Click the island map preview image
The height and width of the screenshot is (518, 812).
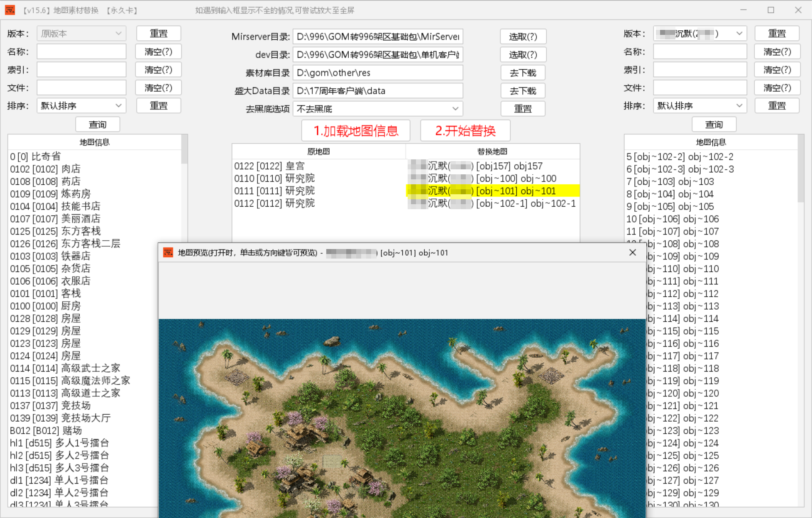(x=402, y=418)
